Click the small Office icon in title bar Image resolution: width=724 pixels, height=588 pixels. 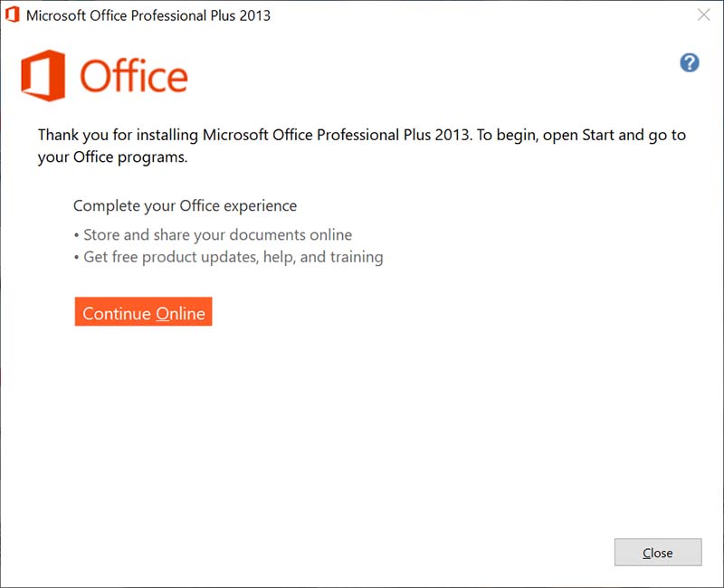[13, 14]
